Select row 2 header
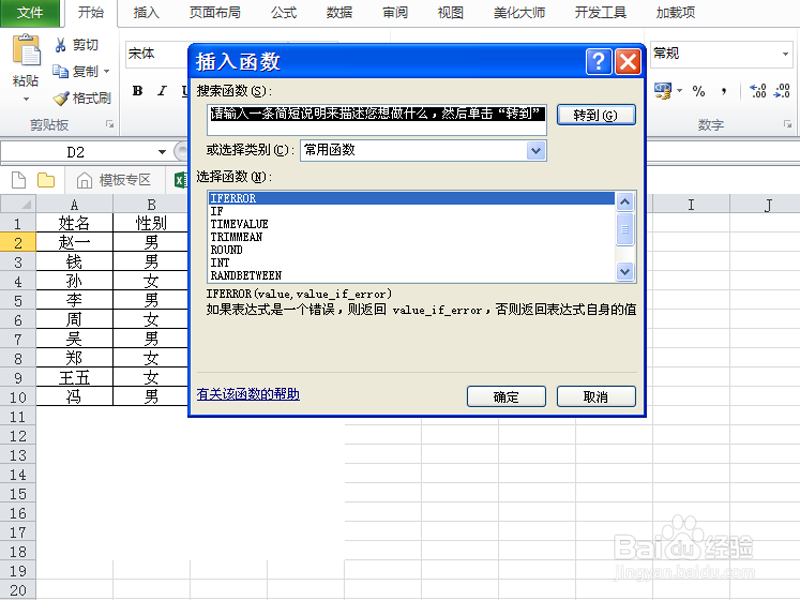This screenshot has width=800, height=600. tap(18, 242)
